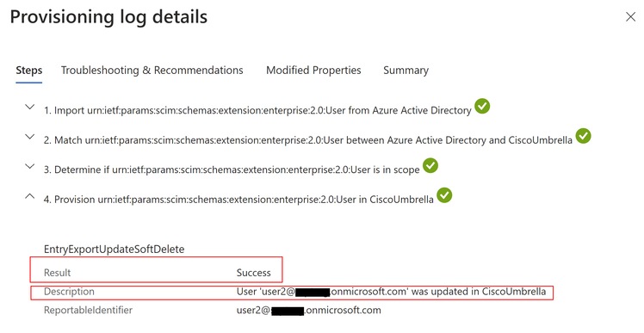
Task: Select step 1 Import from Azure Active Directory text
Action: [257, 110]
